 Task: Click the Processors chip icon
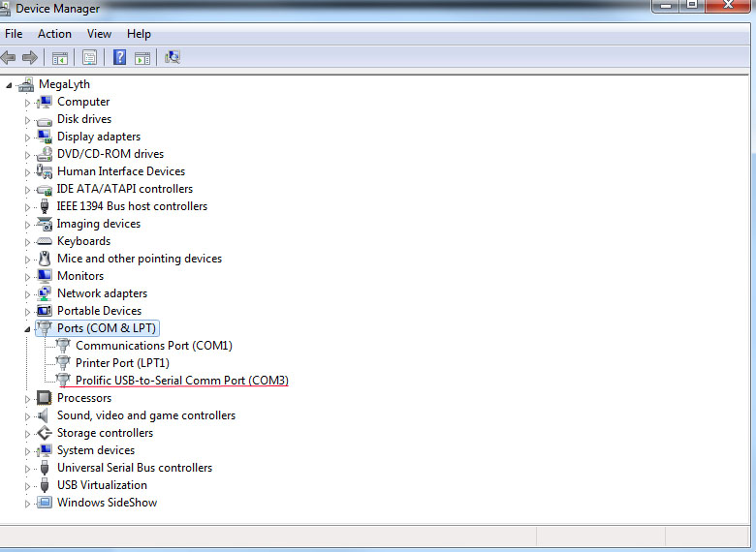pos(45,398)
